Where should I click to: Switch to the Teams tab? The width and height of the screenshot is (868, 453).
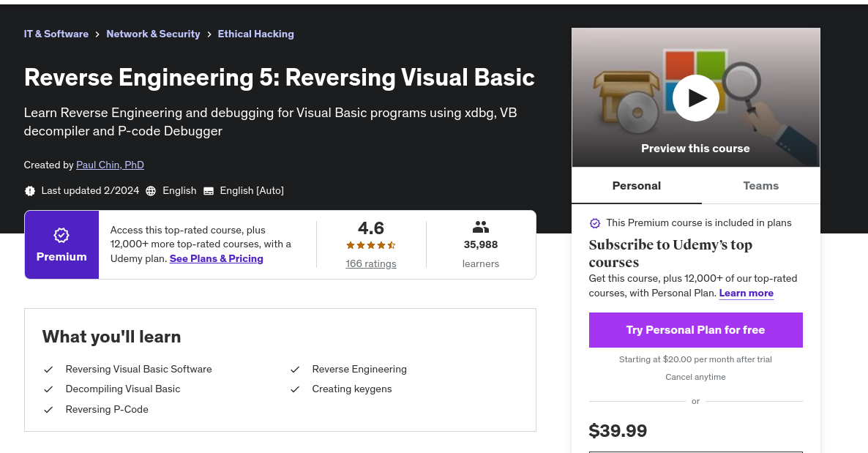pos(760,186)
